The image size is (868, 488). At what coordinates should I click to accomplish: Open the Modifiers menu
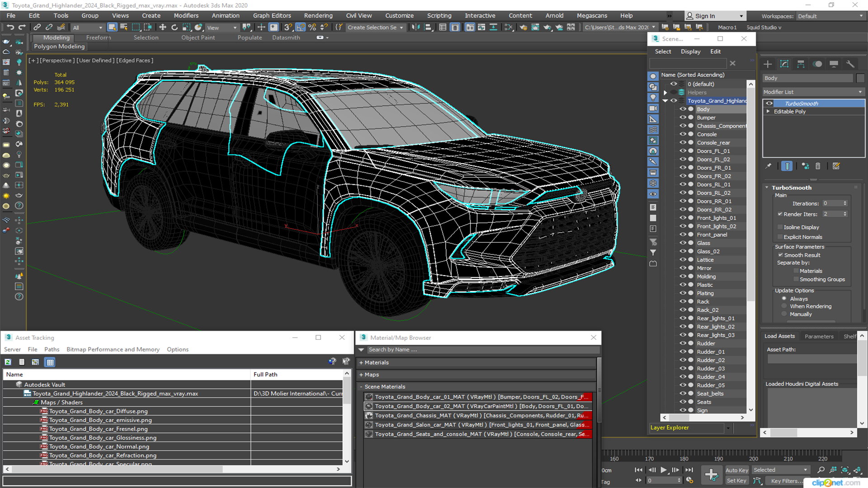(186, 15)
